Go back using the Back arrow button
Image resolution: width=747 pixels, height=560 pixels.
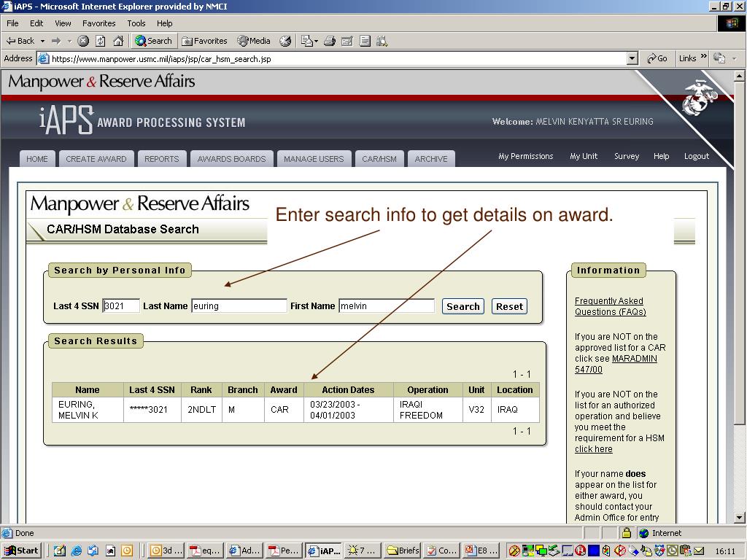coord(20,41)
